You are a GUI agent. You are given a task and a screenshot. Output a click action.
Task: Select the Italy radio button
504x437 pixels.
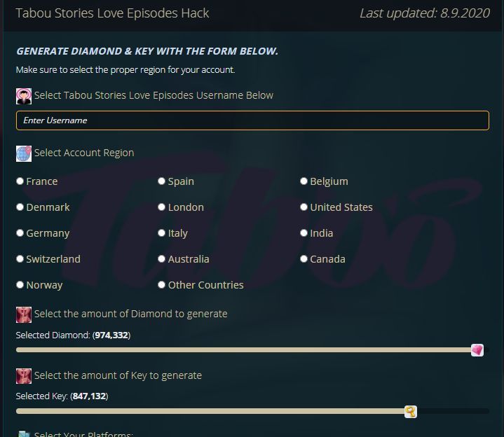tap(161, 233)
